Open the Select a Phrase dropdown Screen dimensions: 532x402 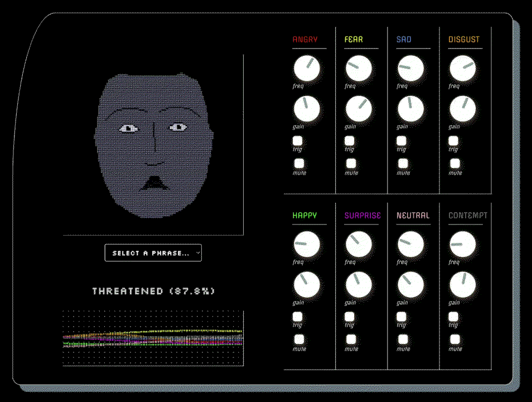click(153, 253)
